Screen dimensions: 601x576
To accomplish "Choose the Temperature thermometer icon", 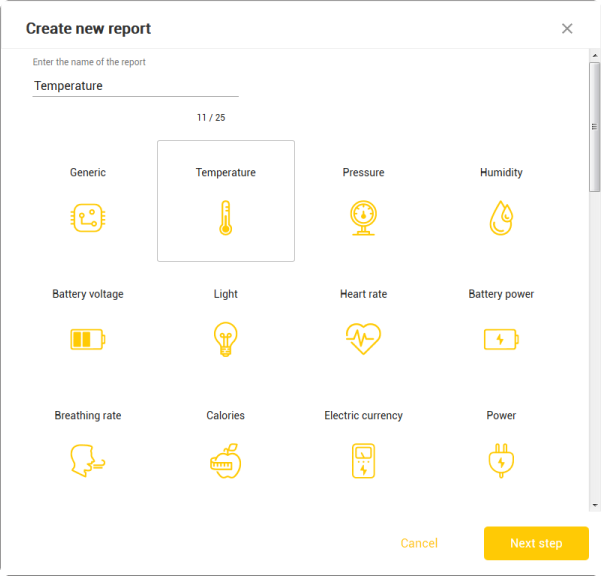I will 226,218.
